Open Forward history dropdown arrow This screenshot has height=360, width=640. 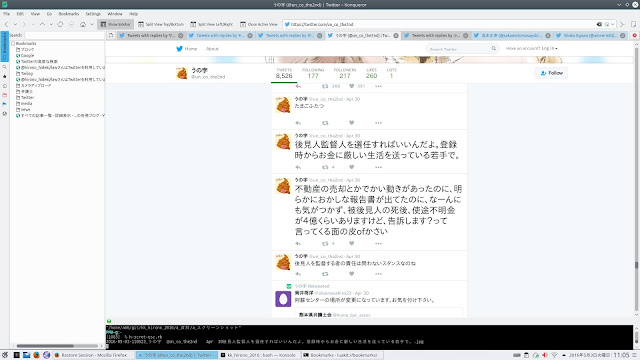(33, 24)
